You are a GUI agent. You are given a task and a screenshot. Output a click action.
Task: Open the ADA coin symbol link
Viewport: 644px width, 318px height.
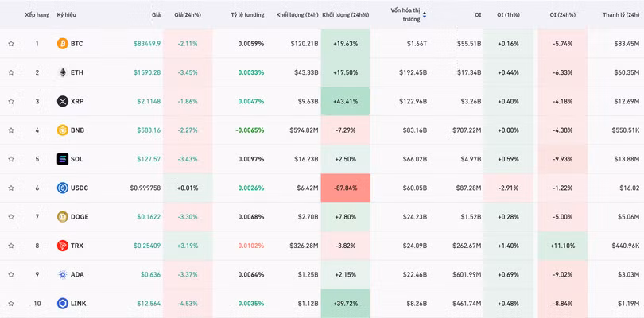76,275
